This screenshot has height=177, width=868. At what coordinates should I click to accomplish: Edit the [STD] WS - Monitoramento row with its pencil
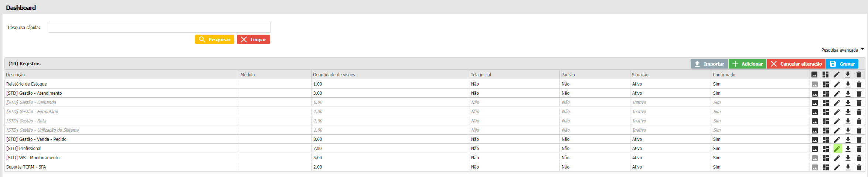pos(837,158)
